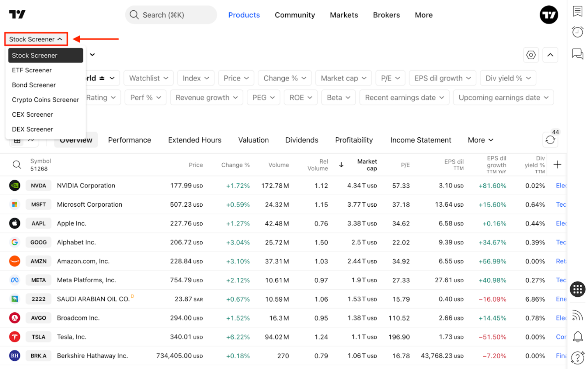Select Bond Screener from menu
The height and width of the screenshot is (369, 588).
(46, 85)
